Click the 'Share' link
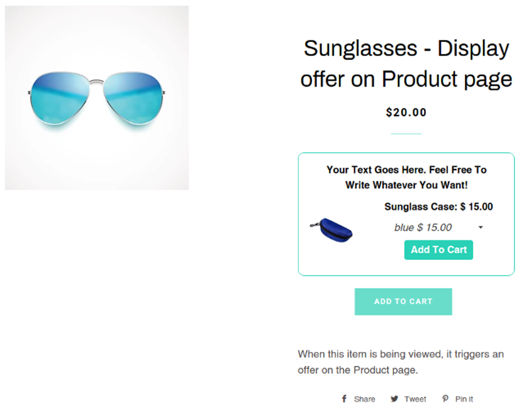Image resolution: width=532 pixels, height=416 pixels. pyautogui.click(x=365, y=399)
